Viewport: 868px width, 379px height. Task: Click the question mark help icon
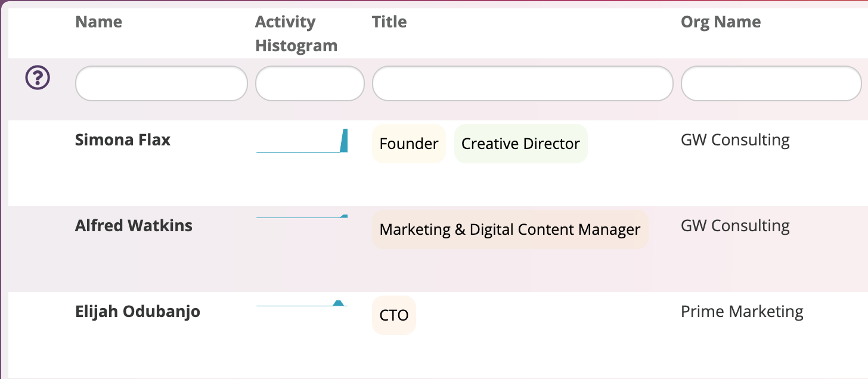point(38,78)
